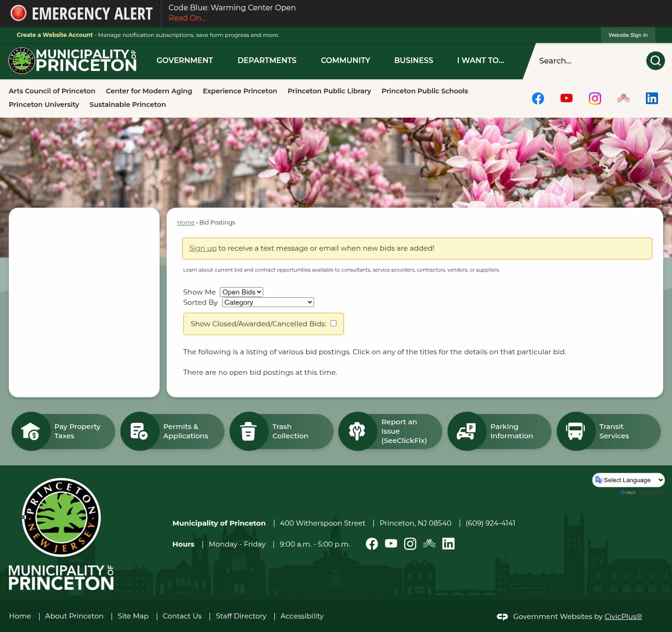The image size is (672, 632).
Task: Select the Instagram icon in header
Action: click(595, 98)
